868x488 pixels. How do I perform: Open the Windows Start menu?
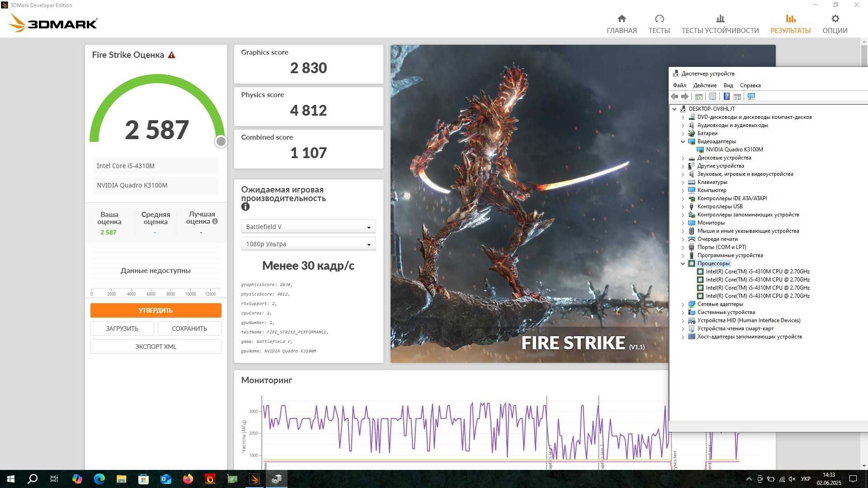11,479
